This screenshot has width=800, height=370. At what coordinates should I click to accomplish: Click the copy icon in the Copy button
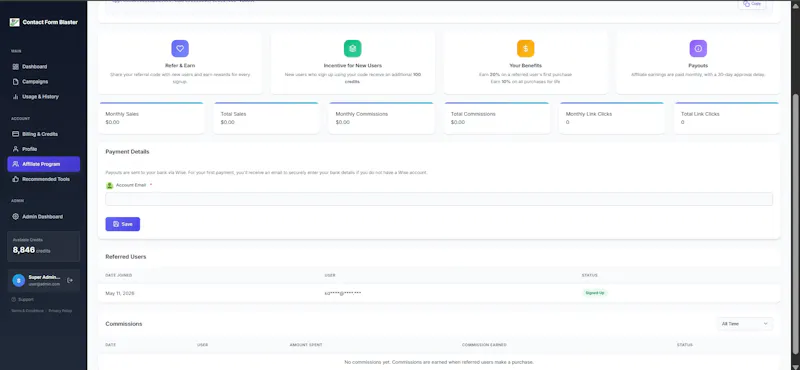[746, 4]
